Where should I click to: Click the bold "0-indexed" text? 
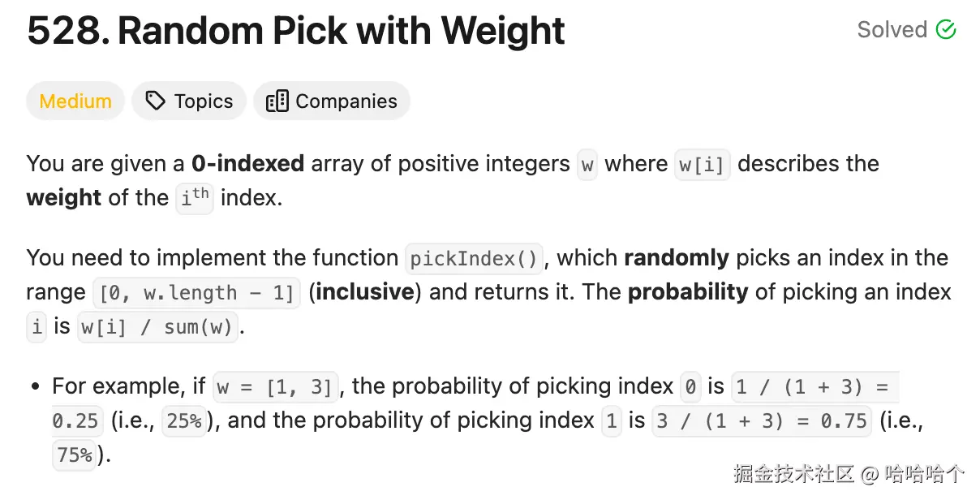point(247,164)
